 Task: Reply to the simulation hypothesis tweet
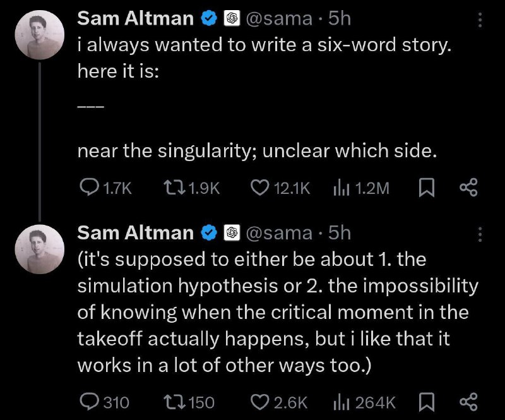[x=104, y=402]
